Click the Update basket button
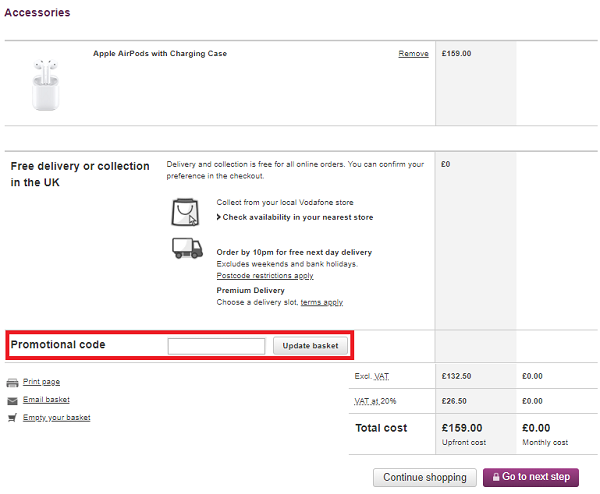600x494 pixels. (310, 346)
